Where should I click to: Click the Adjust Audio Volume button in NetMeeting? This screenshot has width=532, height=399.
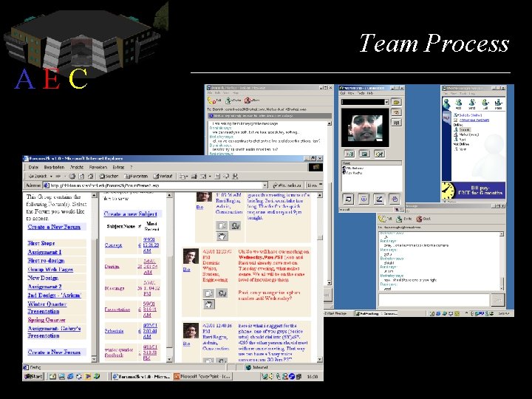tap(379, 154)
